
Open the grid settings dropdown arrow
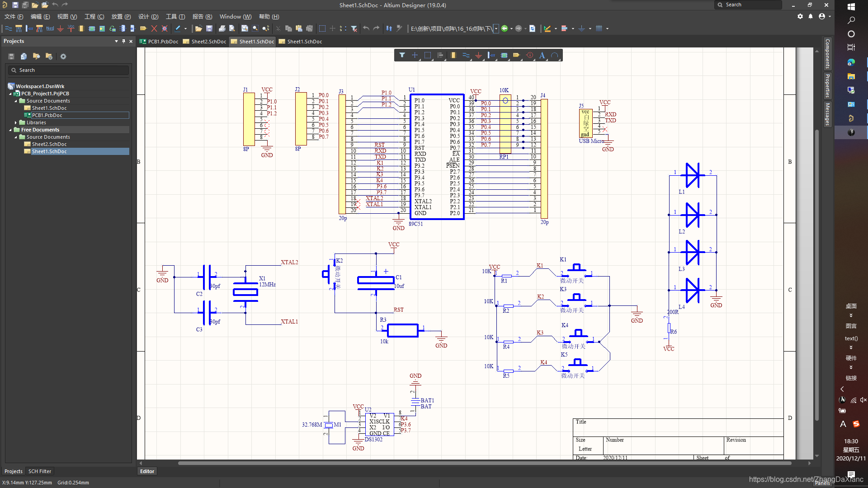(x=607, y=28)
